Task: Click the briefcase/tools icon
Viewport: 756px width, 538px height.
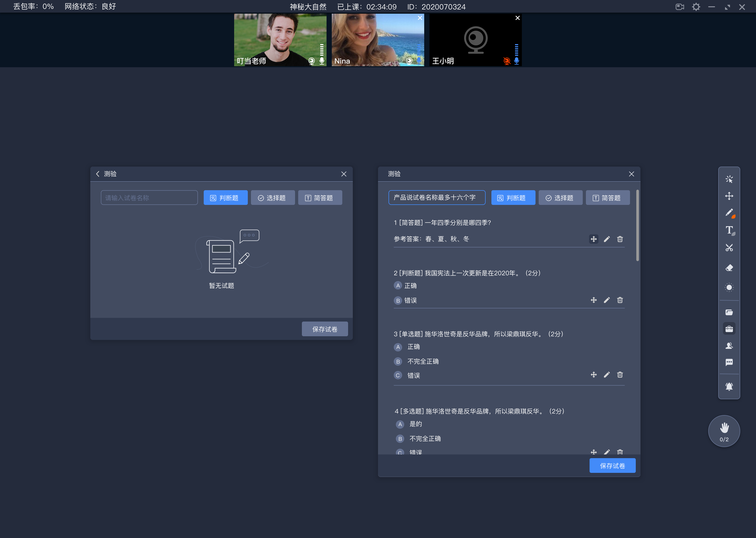Action: point(729,328)
